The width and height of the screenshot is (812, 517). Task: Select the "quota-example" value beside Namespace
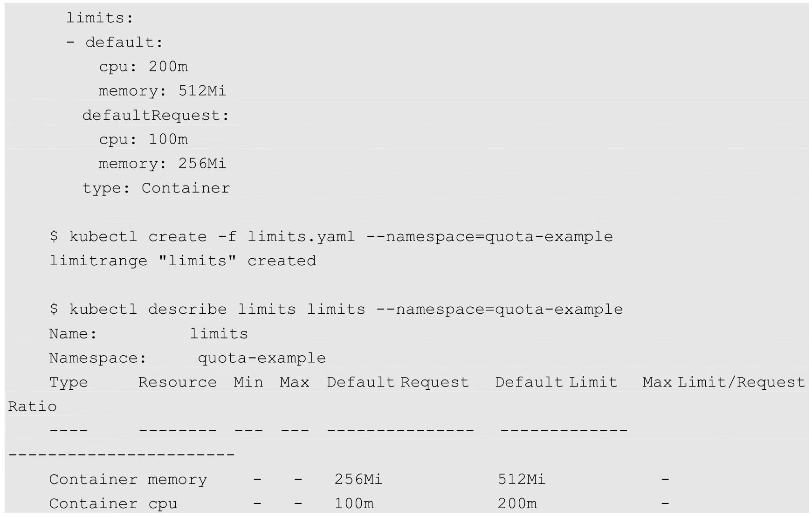261,358
